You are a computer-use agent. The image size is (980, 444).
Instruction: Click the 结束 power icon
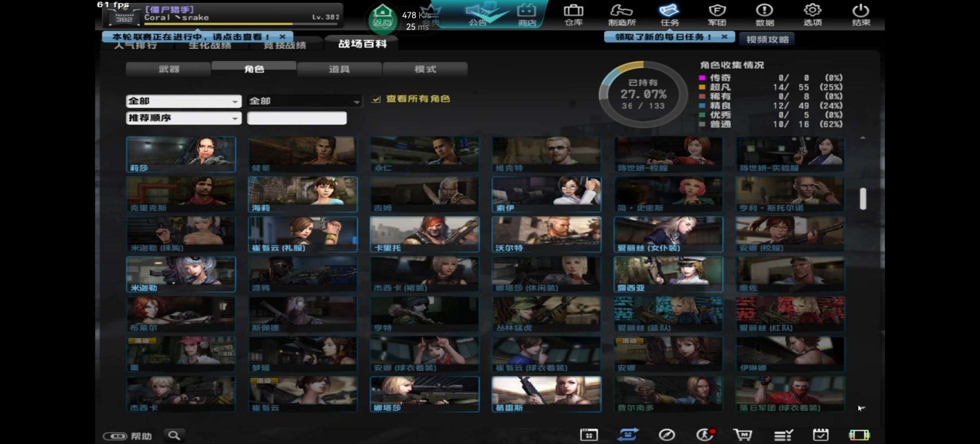[x=861, y=15]
